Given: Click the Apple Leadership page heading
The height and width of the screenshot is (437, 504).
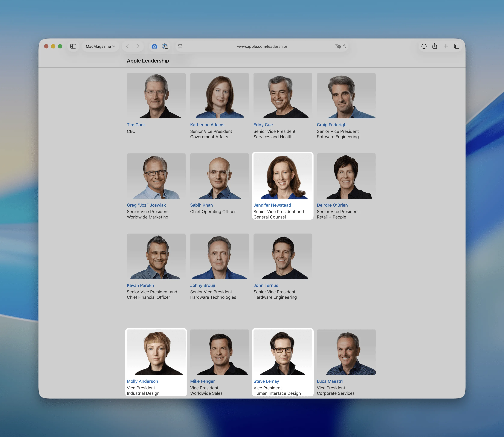Looking at the screenshot, I should (x=148, y=61).
